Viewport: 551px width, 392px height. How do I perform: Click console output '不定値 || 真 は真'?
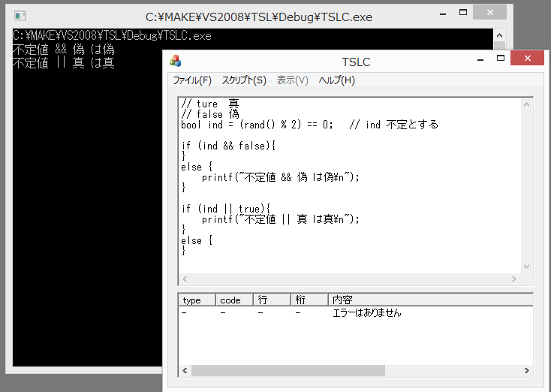point(64,63)
